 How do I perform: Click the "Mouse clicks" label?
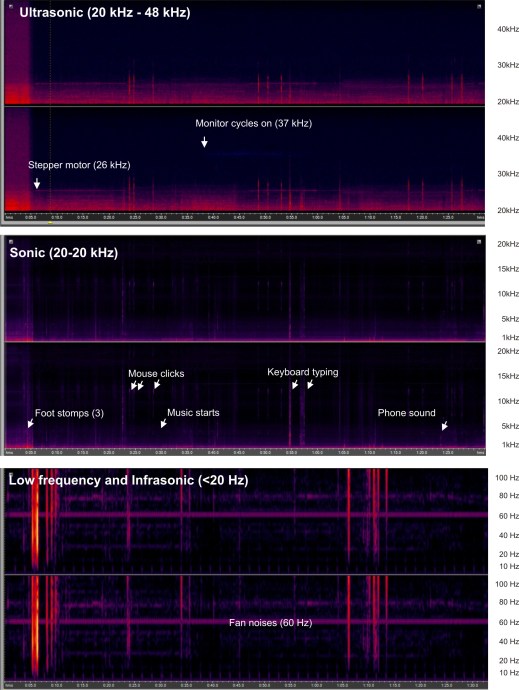coord(156,374)
